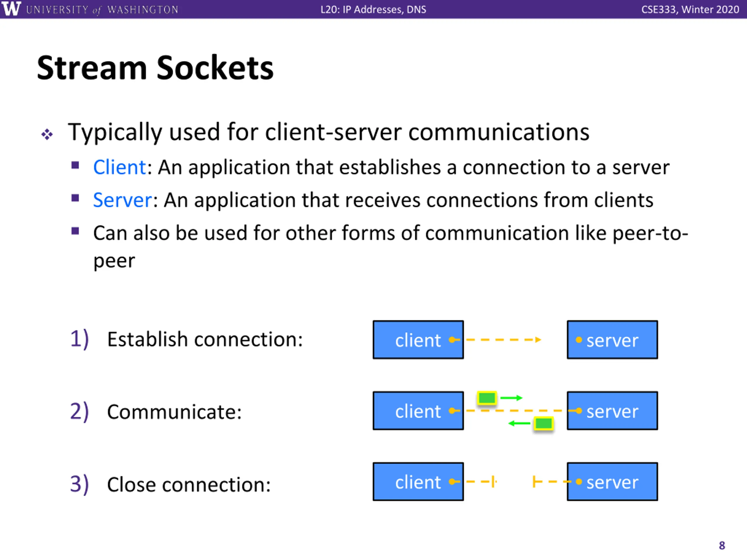This screenshot has width=747, height=560.
Task: Click the purple '1)' step number
Action: pos(80,339)
